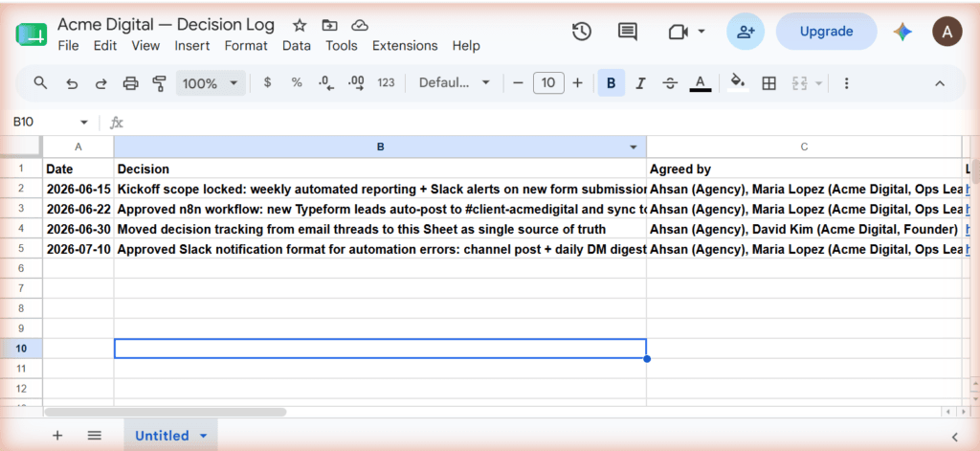Image resolution: width=980 pixels, height=451 pixels.
Task: Click the share people icon
Action: point(746,32)
